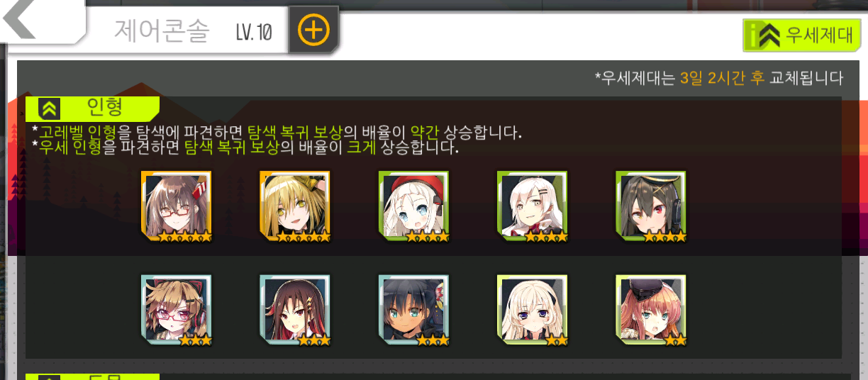The height and width of the screenshot is (380, 868).
Task: Tap the double-chevron icon on 우세제대 button
Action: 769,35
